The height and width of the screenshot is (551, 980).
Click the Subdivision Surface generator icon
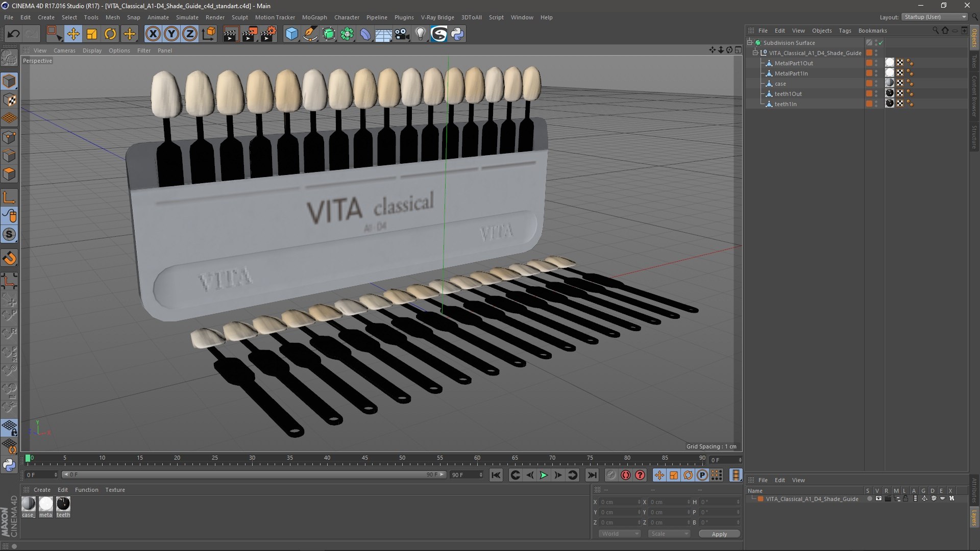(329, 34)
